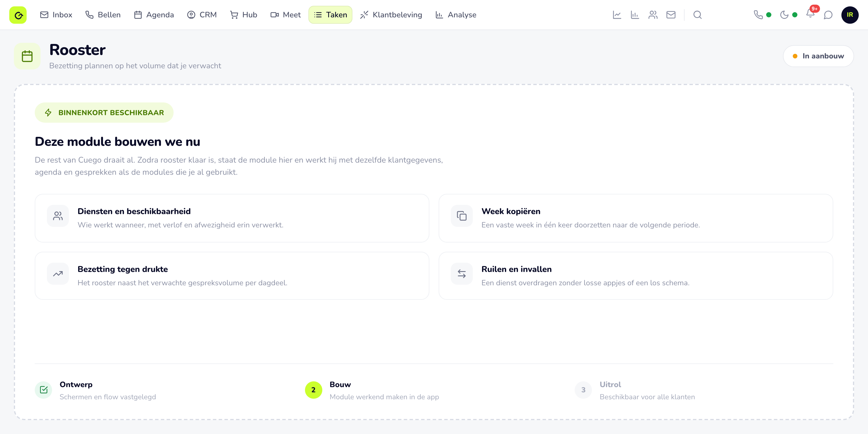Click the Cuego logo icon
This screenshot has width=868, height=434.
click(18, 15)
